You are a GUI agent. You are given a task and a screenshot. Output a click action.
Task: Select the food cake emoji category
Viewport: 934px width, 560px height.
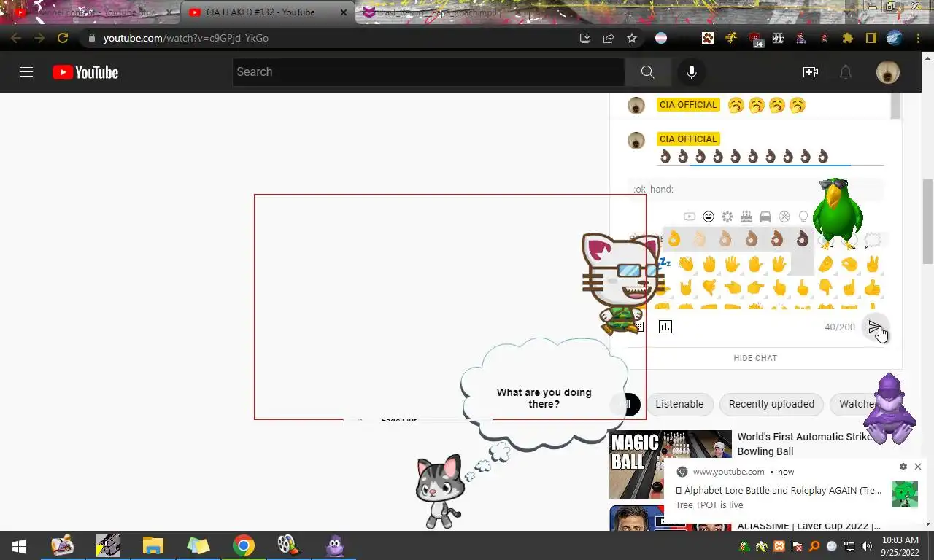click(746, 217)
